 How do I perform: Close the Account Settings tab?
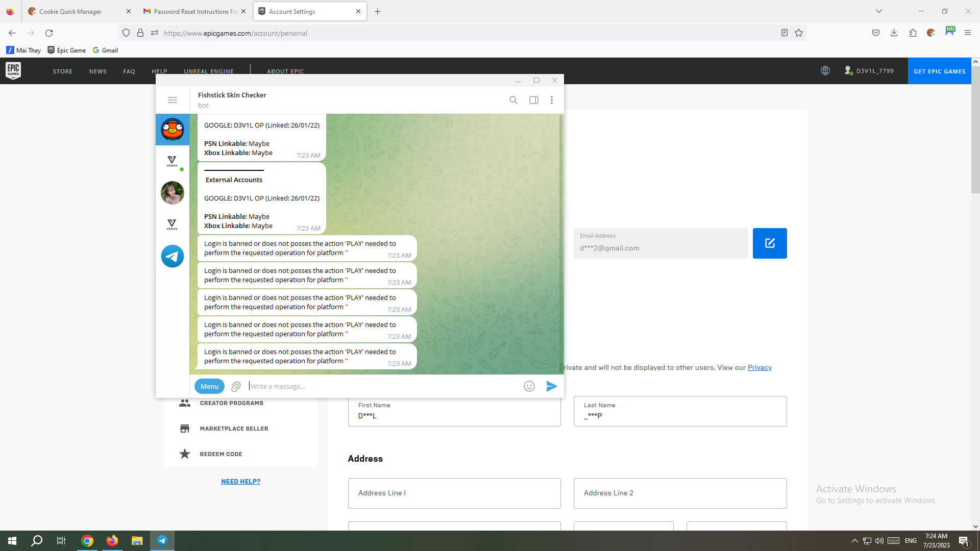pyautogui.click(x=358, y=11)
